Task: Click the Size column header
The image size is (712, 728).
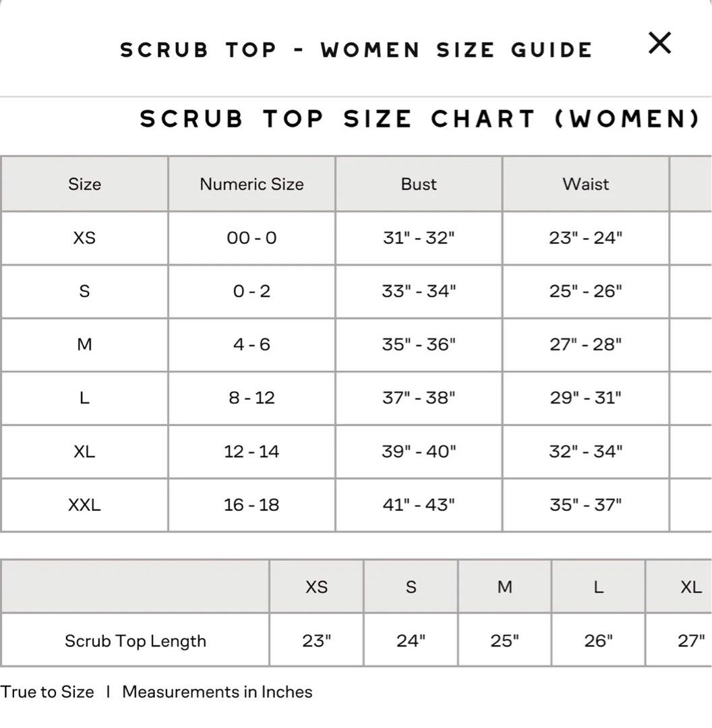Action: (x=84, y=184)
